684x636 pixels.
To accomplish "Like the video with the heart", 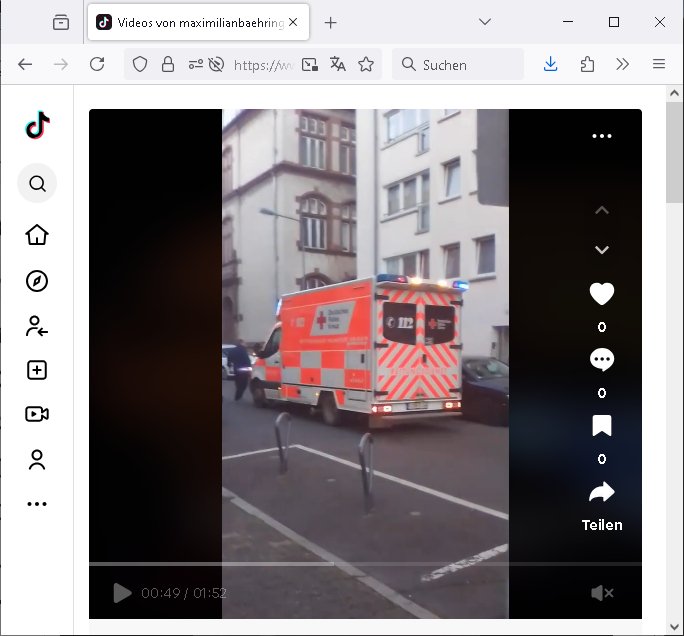I will (601, 294).
